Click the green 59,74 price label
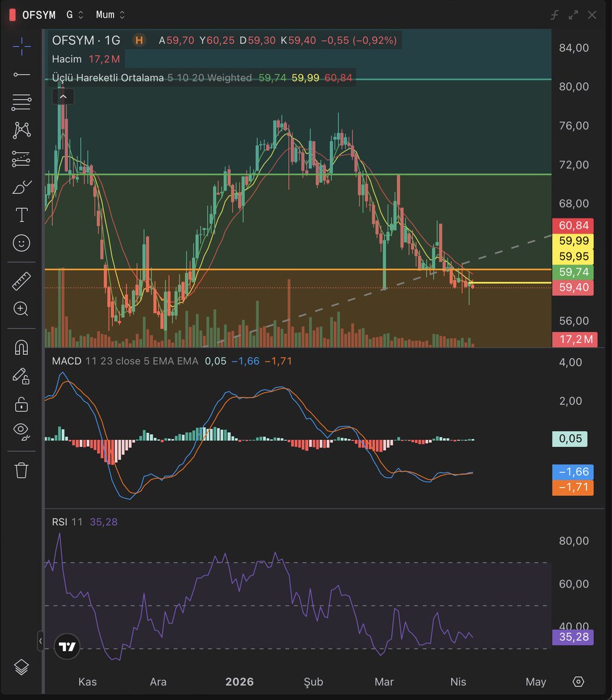 pyautogui.click(x=574, y=272)
